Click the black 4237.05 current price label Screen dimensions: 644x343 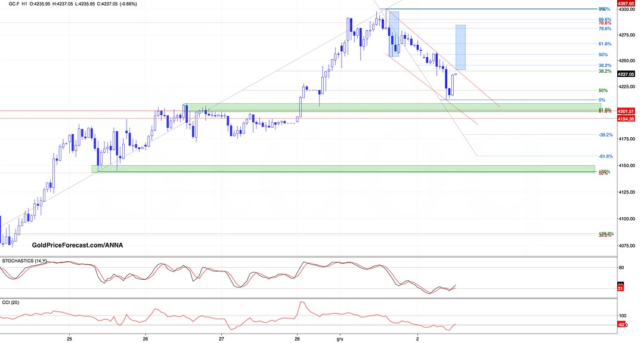click(x=625, y=74)
